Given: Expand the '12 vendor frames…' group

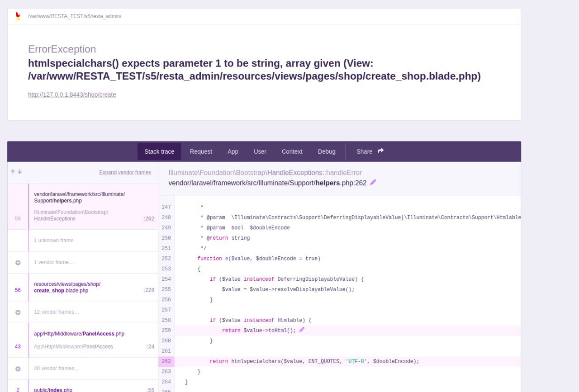Looking at the screenshot, I should [83, 312].
